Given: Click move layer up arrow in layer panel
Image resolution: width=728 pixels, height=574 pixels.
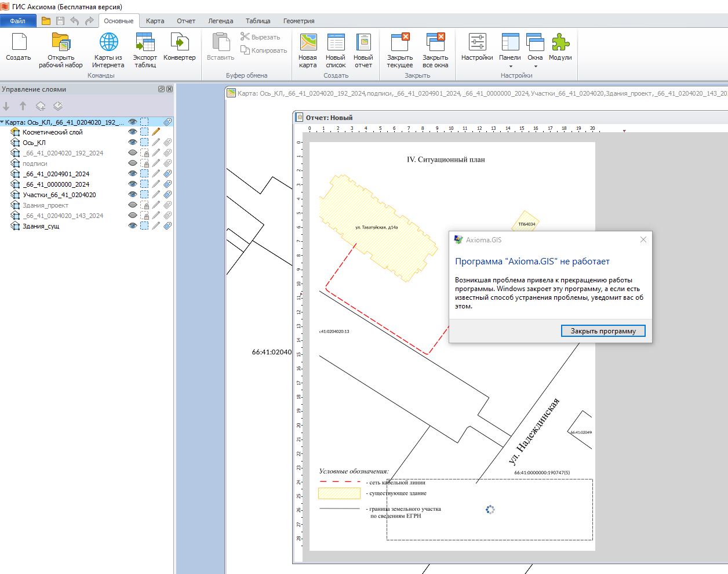Looking at the screenshot, I should click(23, 106).
